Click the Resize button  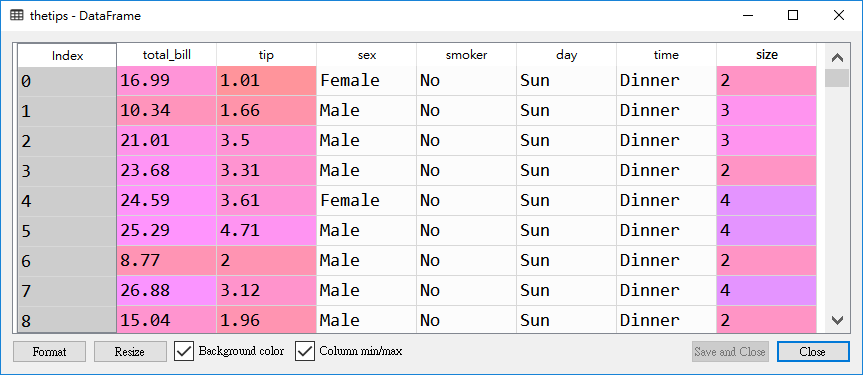[x=130, y=351]
